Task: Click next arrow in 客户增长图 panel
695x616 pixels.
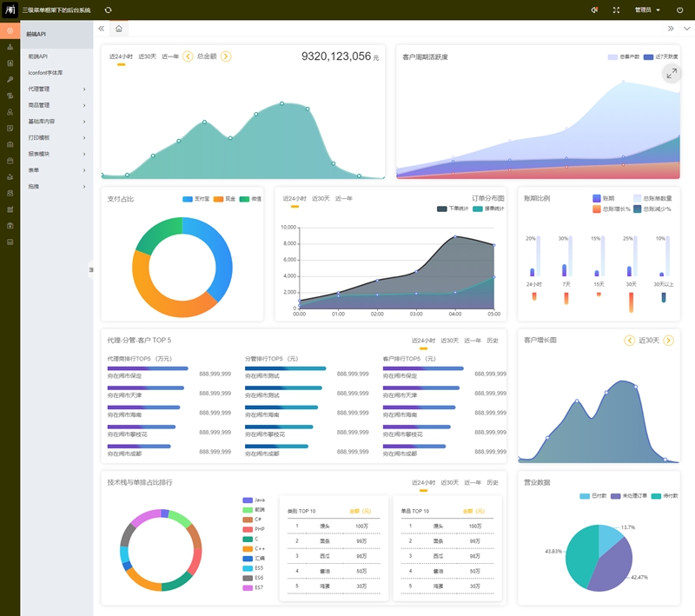Action: pyautogui.click(x=668, y=340)
